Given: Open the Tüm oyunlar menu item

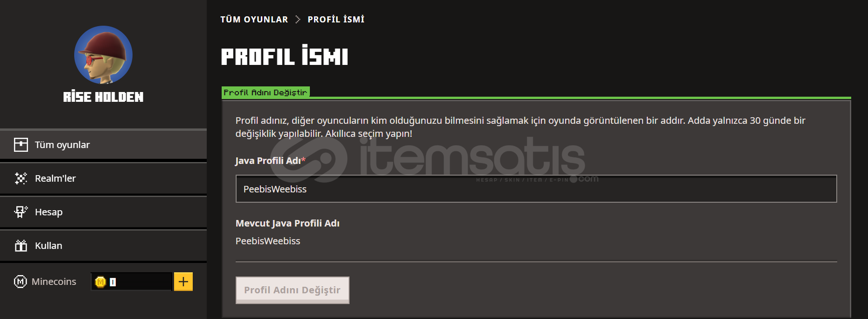Looking at the screenshot, I should point(103,145).
